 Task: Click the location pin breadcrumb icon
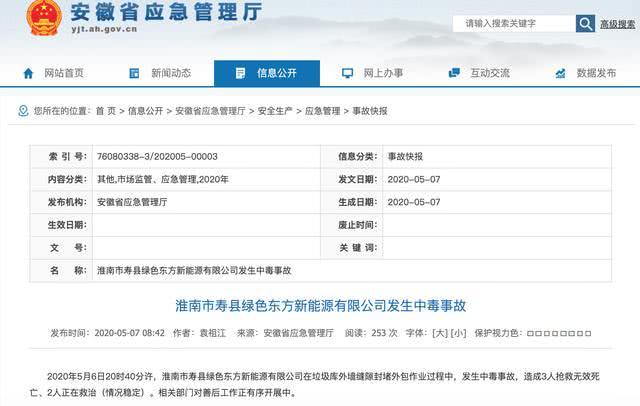pos(23,111)
